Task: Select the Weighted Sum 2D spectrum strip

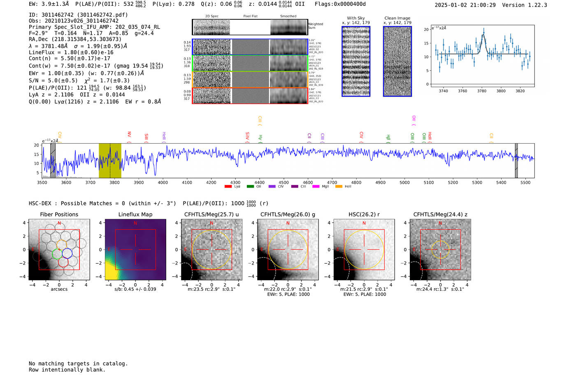Action: pyautogui.click(x=250, y=27)
